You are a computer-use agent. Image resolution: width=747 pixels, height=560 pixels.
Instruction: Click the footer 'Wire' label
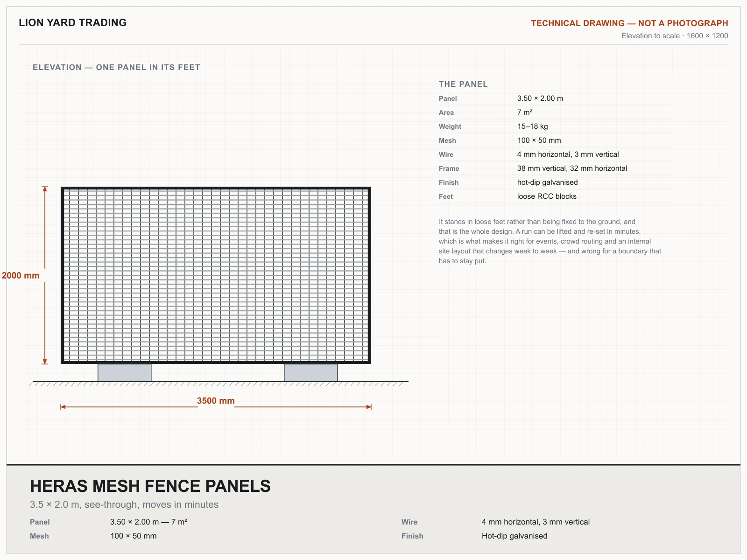(x=409, y=522)
